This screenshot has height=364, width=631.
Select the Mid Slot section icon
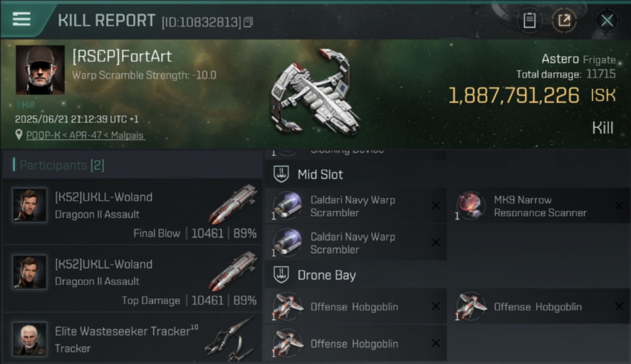point(281,175)
